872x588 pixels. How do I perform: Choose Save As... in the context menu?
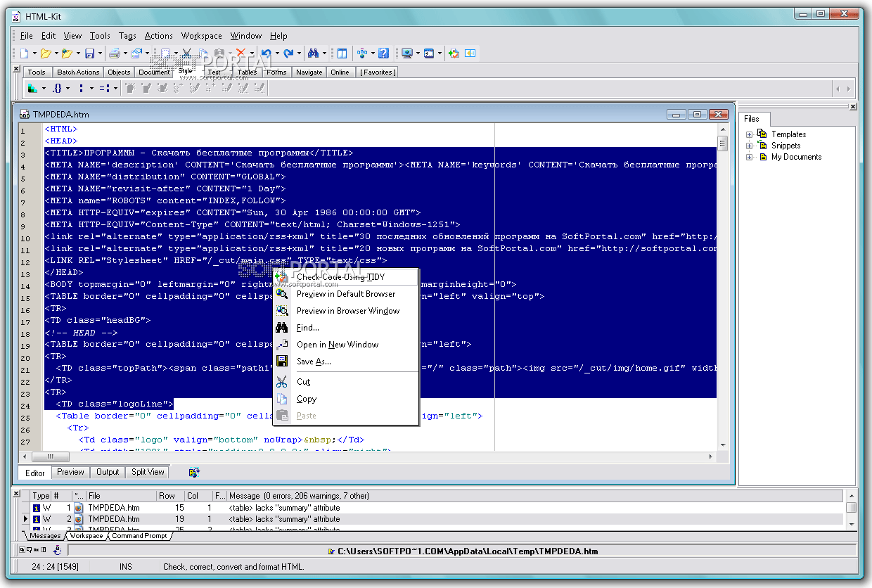tap(345, 362)
